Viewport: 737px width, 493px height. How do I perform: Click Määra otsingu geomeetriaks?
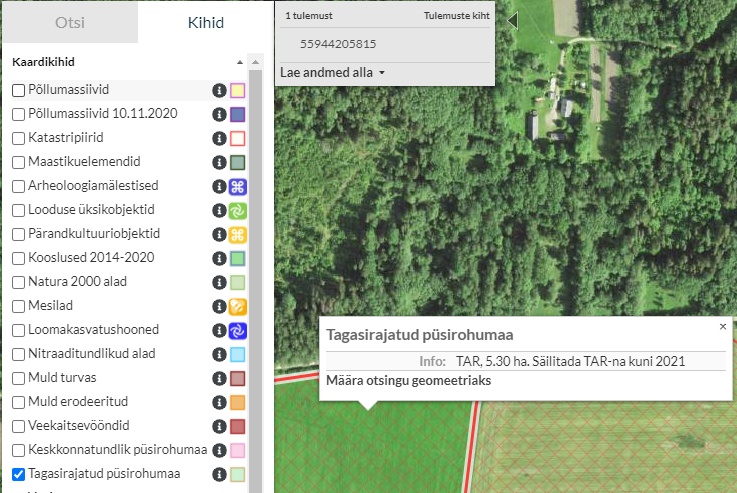408,381
